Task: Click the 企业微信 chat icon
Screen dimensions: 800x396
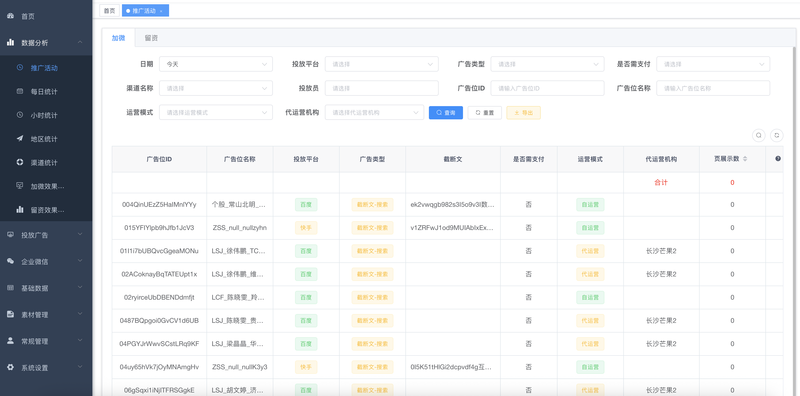Action: point(10,261)
